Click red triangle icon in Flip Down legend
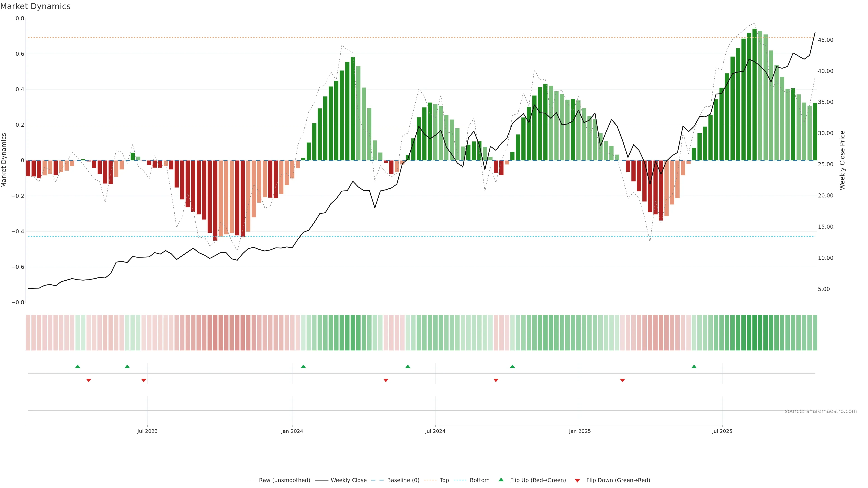868x488 pixels. click(577, 480)
